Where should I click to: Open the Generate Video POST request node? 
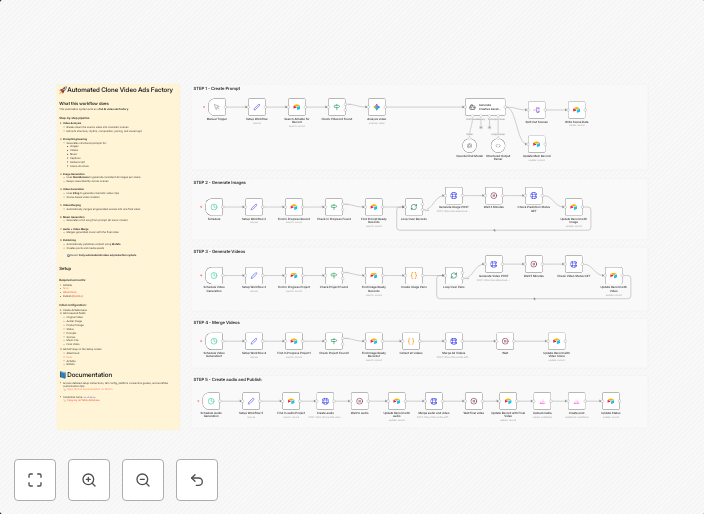(493, 264)
